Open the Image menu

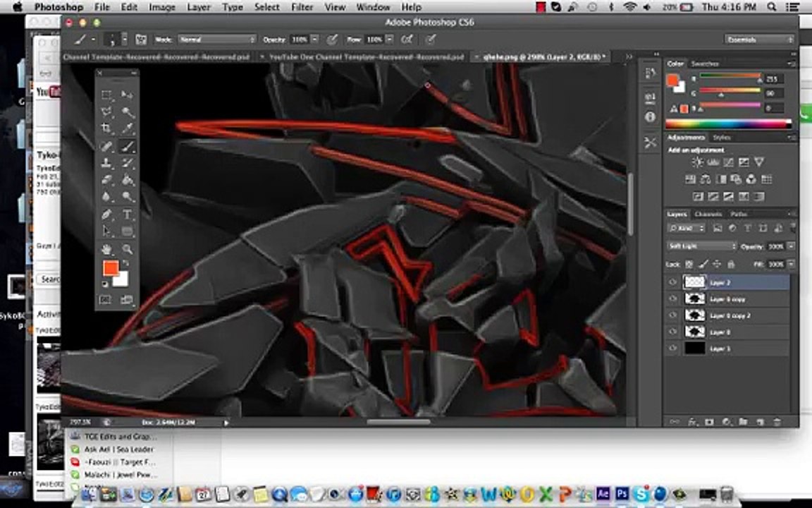pyautogui.click(x=162, y=7)
